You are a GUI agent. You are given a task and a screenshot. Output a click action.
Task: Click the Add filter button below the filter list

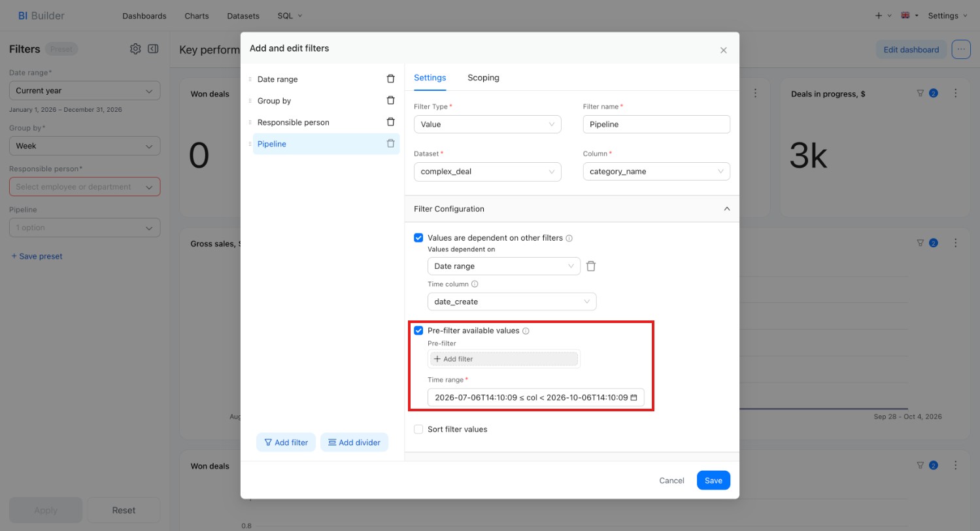click(286, 443)
